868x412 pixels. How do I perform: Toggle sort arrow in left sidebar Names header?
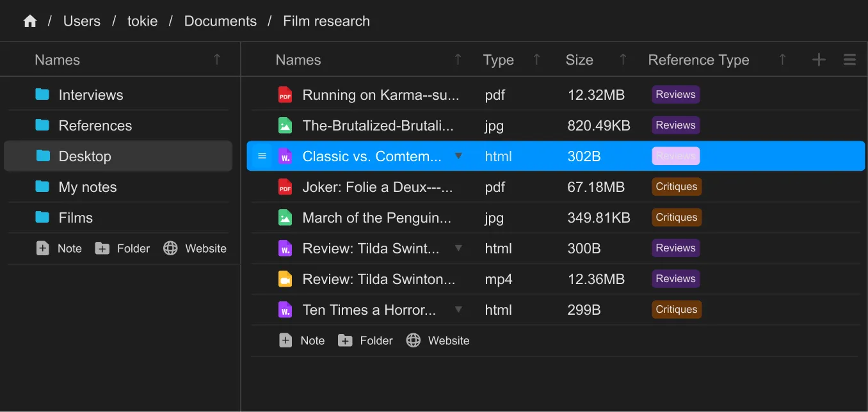click(x=217, y=60)
